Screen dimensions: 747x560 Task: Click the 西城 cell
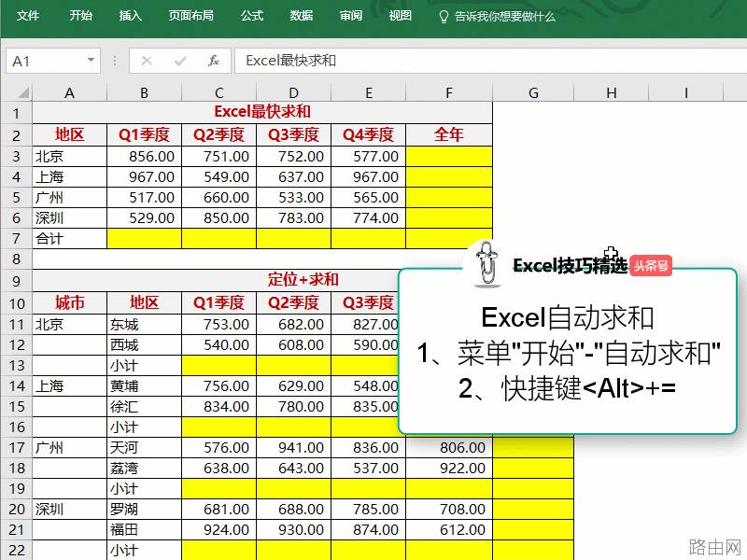click(145, 344)
